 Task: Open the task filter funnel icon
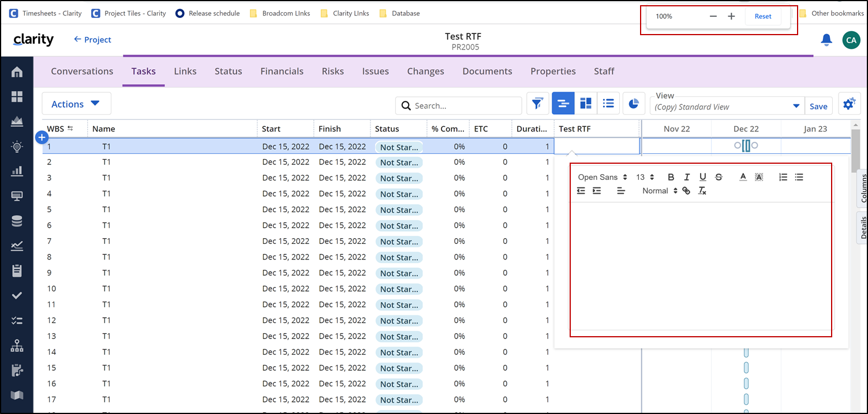[537, 104]
